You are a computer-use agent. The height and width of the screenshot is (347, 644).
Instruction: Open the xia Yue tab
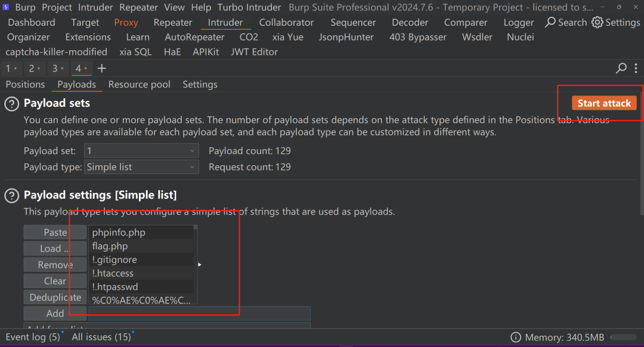click(x=288, y=37)
